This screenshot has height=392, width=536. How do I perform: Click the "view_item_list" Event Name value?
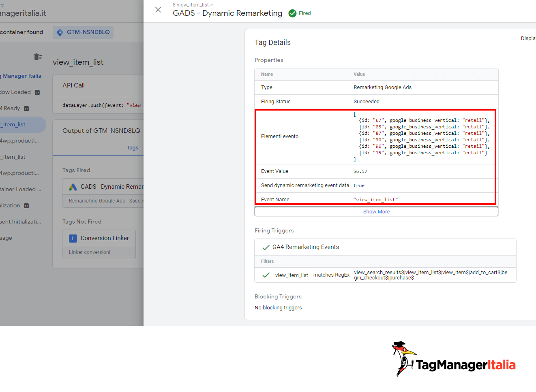[x=375, y=200]
